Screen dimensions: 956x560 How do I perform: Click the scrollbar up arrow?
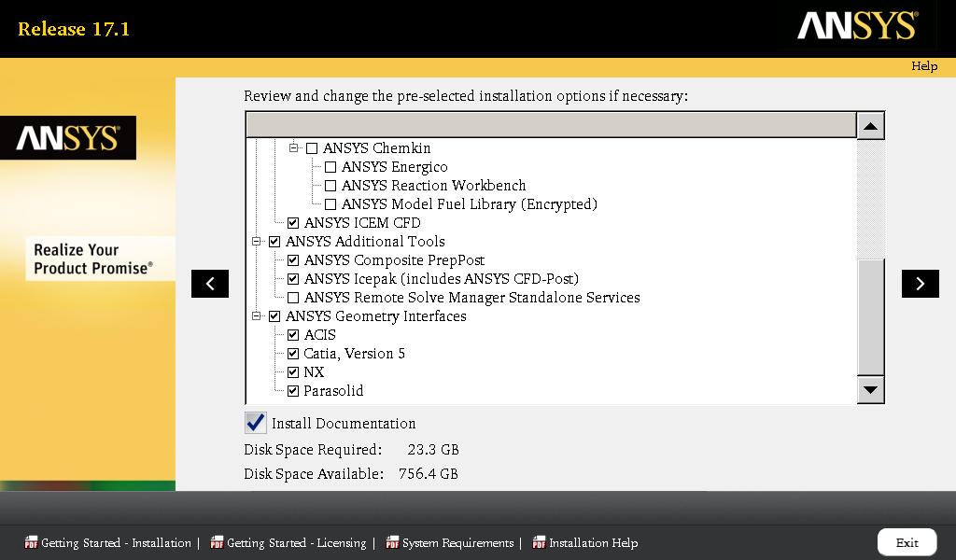(871, 126)
